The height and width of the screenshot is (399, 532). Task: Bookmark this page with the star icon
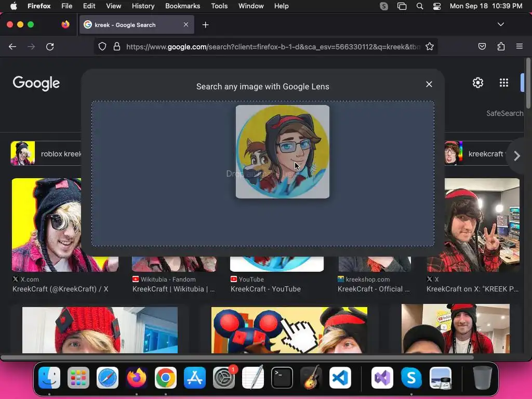(x=430, y=46)
